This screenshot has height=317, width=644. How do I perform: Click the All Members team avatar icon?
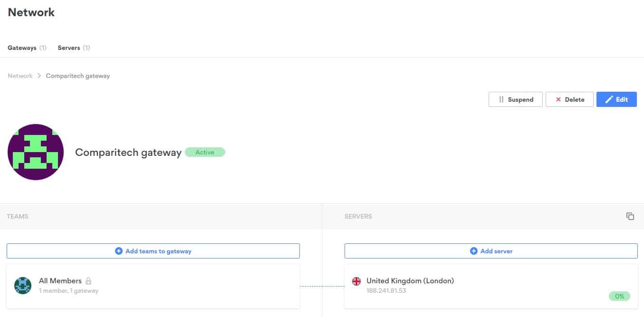coord(23,286)
